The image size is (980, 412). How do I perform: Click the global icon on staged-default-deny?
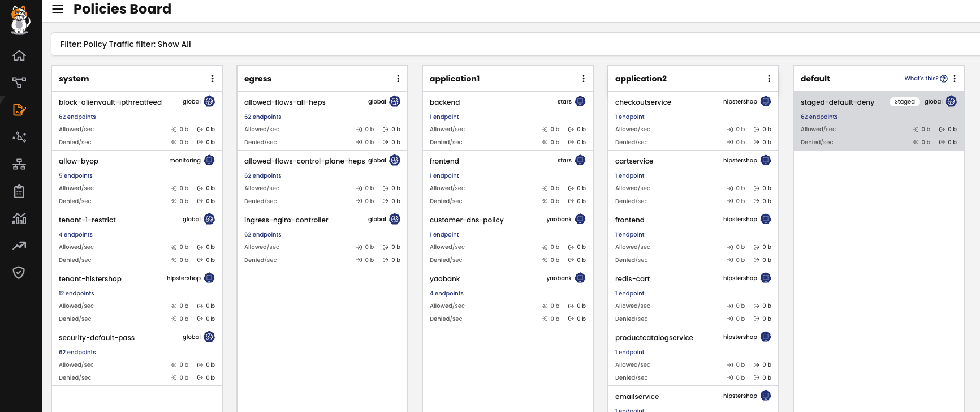click(x=951, y=101)
